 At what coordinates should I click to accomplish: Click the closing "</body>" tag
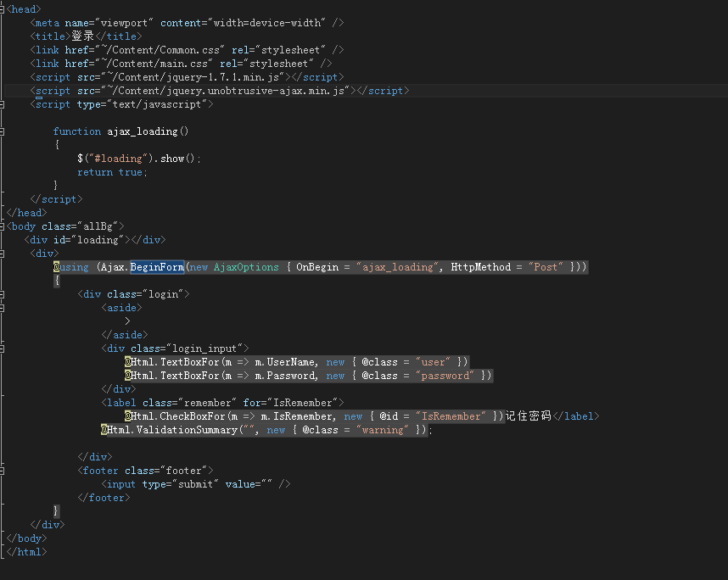click(x=26, y=538)
